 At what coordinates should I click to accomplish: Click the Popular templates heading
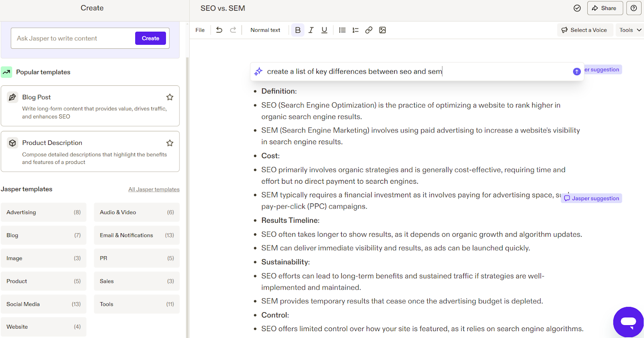tap(43, 72)
